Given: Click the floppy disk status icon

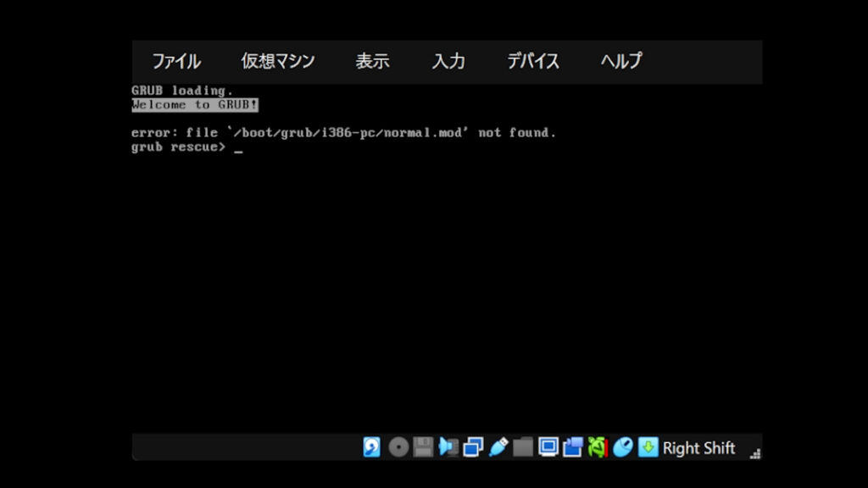Looking at the screenshot, I should (x=423, y=447).
